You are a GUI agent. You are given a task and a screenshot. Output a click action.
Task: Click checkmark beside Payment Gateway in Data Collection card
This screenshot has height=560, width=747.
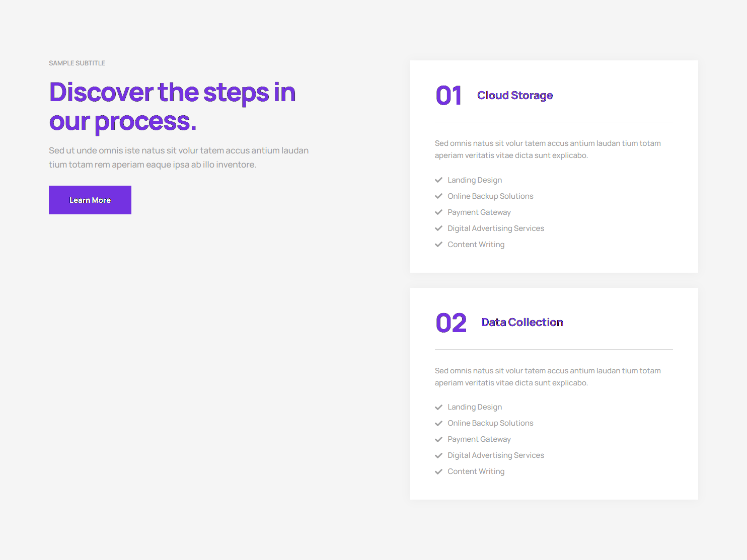[x=438, y=439]
